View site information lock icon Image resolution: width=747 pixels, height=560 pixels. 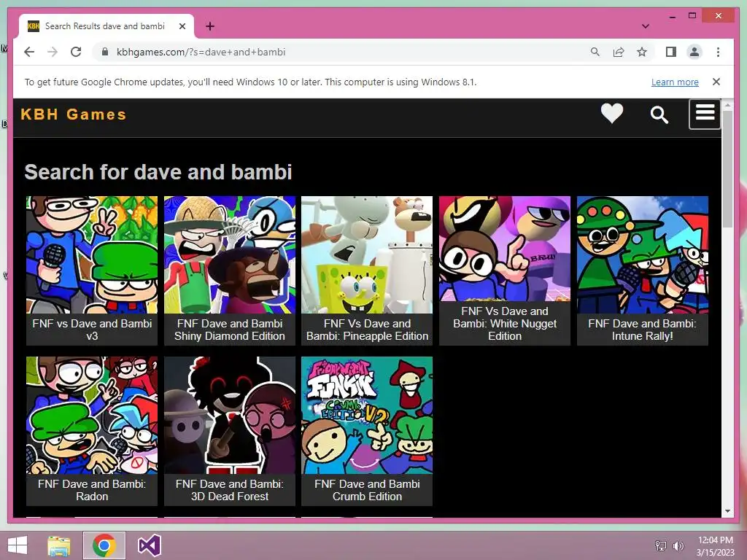(x=105, y=52)
